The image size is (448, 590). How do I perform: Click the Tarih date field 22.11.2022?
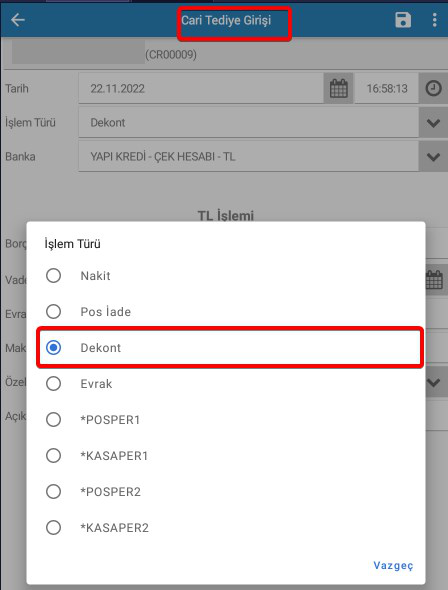201,89
